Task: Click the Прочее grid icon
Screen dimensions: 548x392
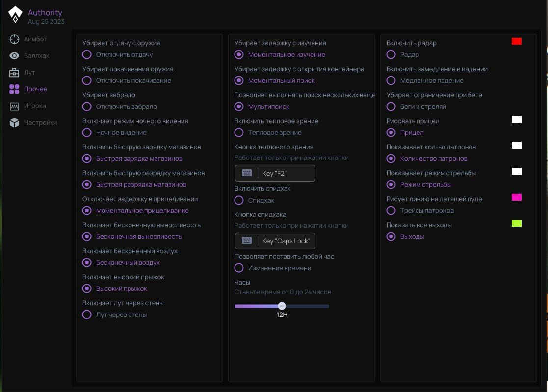Action: [x=15, y=89]
